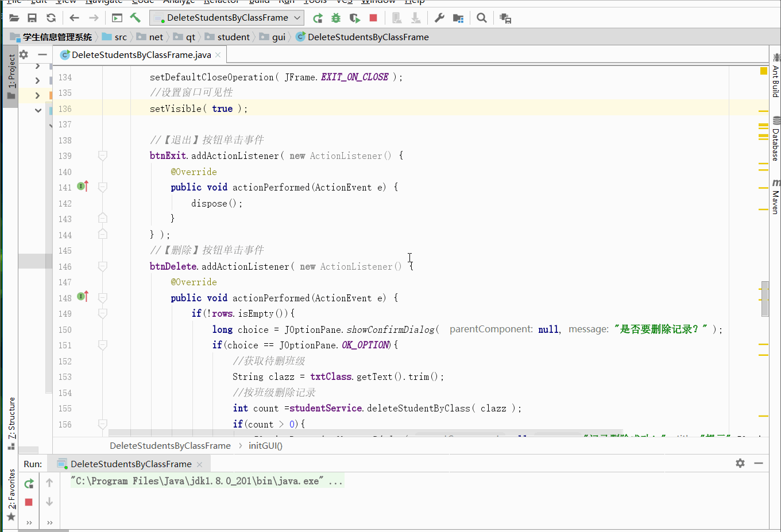Click the implements marker icon at line 148
The width and height of the screenshot is (781, 532).
[x=83, y=296]
